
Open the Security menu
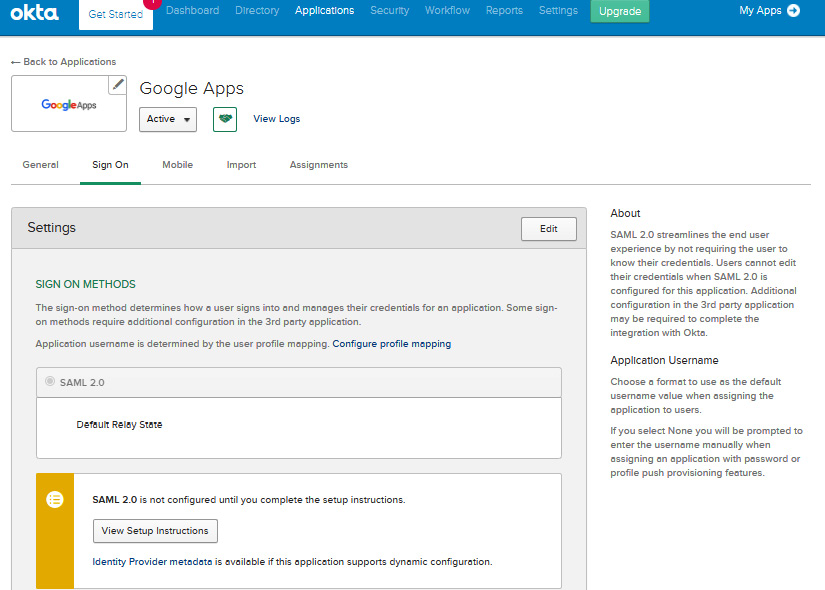click(x=390, y=11)
